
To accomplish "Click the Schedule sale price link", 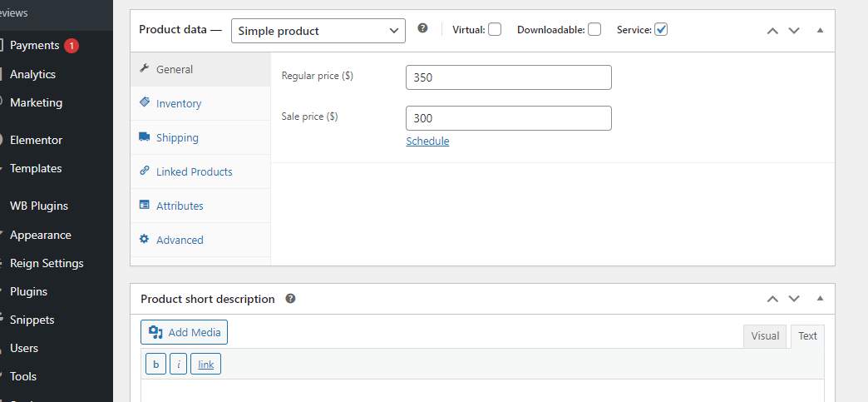I will [x=428, y=141].
